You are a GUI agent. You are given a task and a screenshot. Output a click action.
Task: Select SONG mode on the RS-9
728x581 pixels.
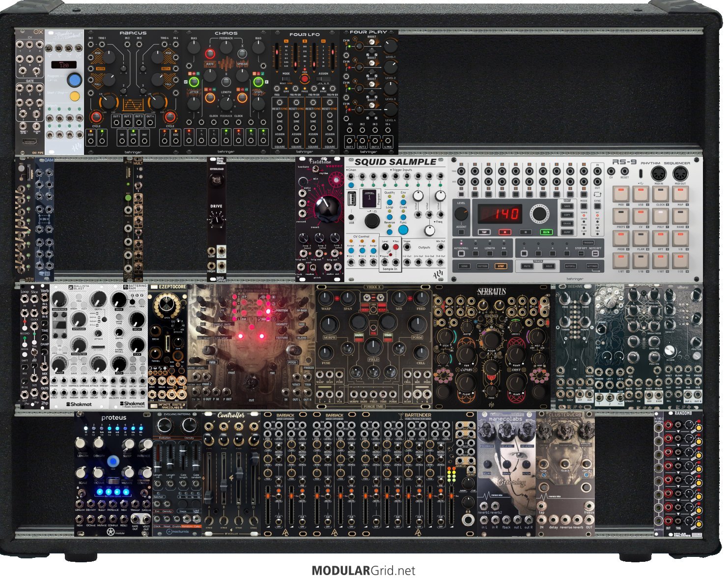[x=465, y=266]
